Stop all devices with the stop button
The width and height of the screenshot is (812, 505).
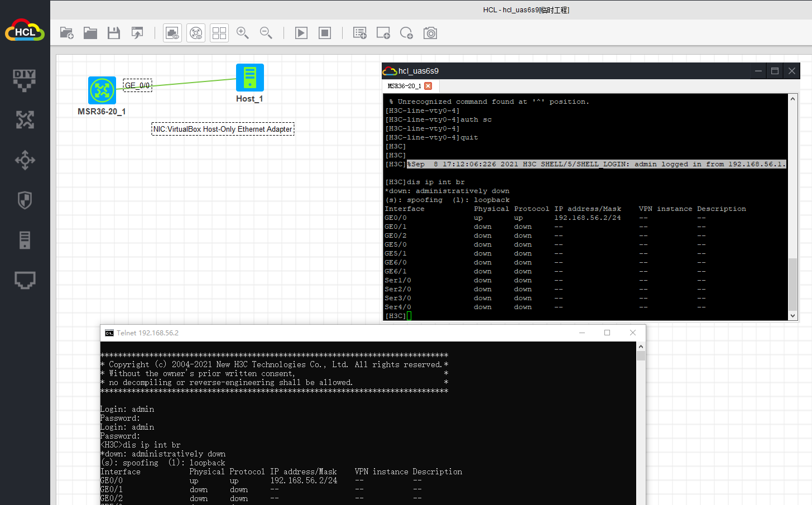325,33
